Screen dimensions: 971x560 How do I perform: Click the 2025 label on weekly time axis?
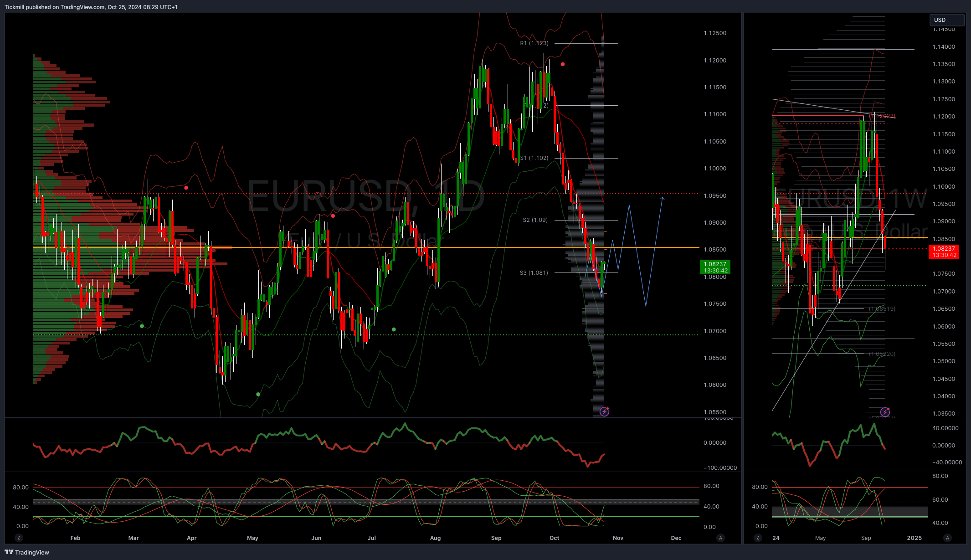(x=914, y=538)
